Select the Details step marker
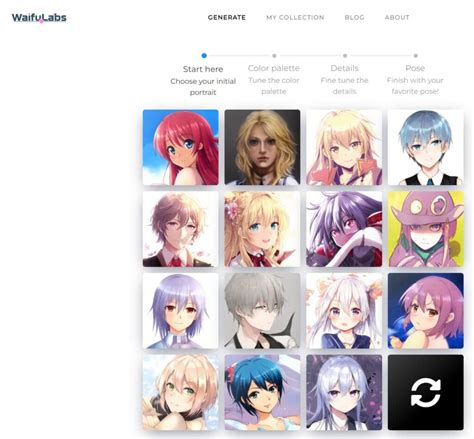 click(345, 56)
